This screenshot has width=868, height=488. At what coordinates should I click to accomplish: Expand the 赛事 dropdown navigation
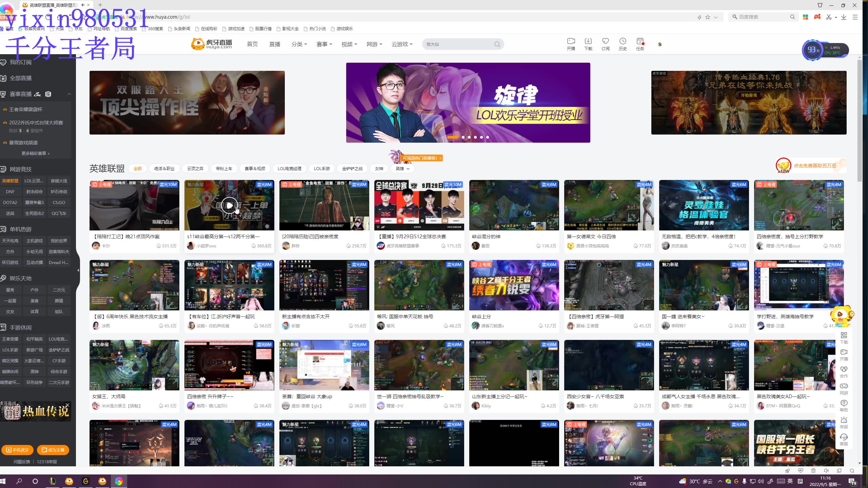(x=324, y=43)
